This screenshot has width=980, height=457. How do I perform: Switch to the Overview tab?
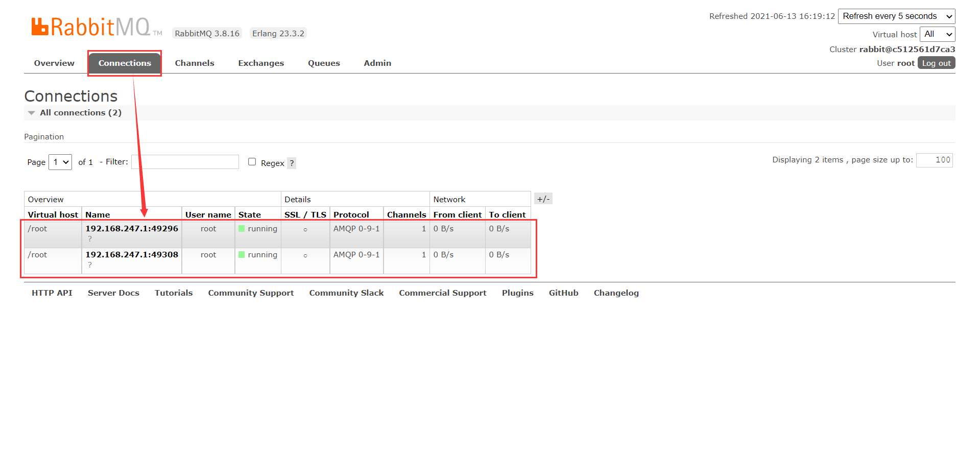pyautogui.click(x=54, y=63)
